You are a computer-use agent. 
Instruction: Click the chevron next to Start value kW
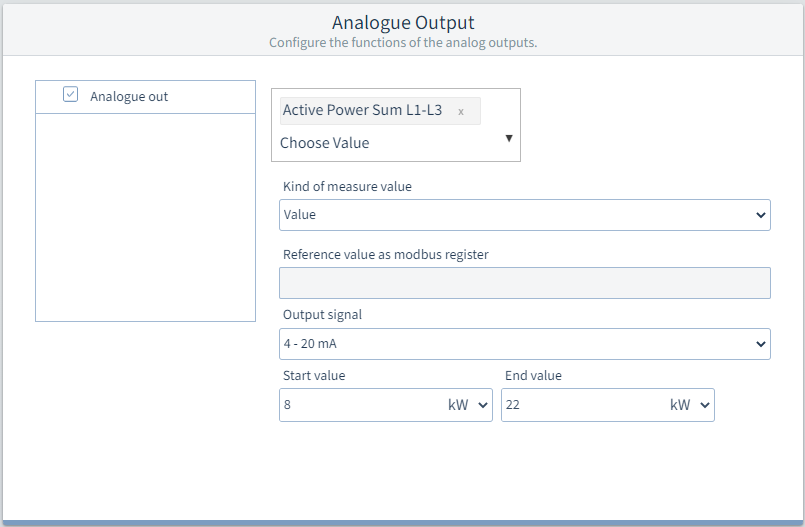click(483, 405)
